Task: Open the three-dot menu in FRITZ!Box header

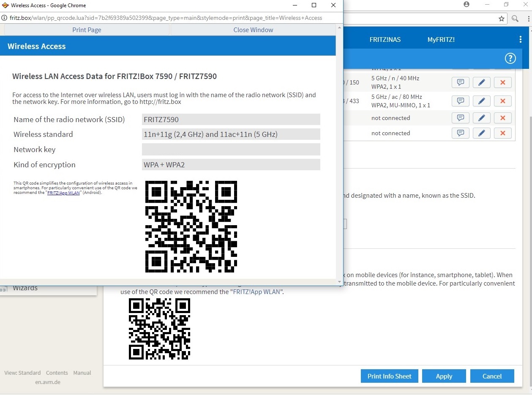Action: coord(521,39)
